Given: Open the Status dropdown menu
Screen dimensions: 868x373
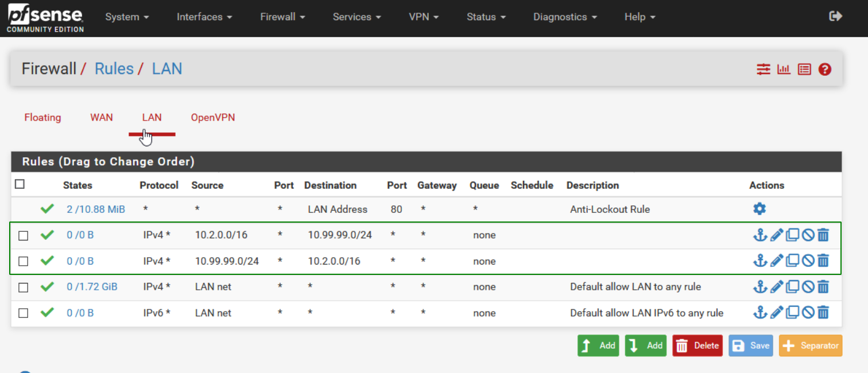Looking at the screenshot, I should 486,17.
